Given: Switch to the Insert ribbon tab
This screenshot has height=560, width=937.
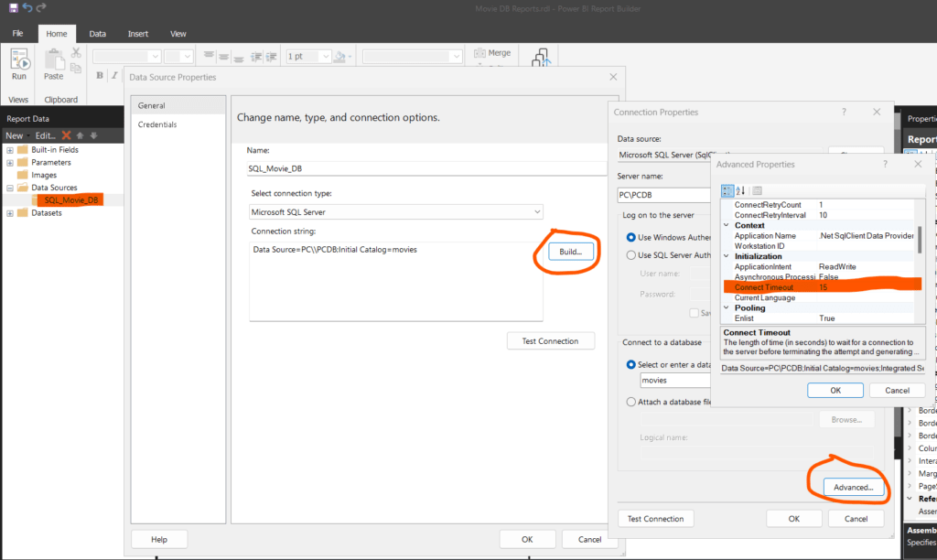Looking at the screenshot, I should (x=138, y=34).
